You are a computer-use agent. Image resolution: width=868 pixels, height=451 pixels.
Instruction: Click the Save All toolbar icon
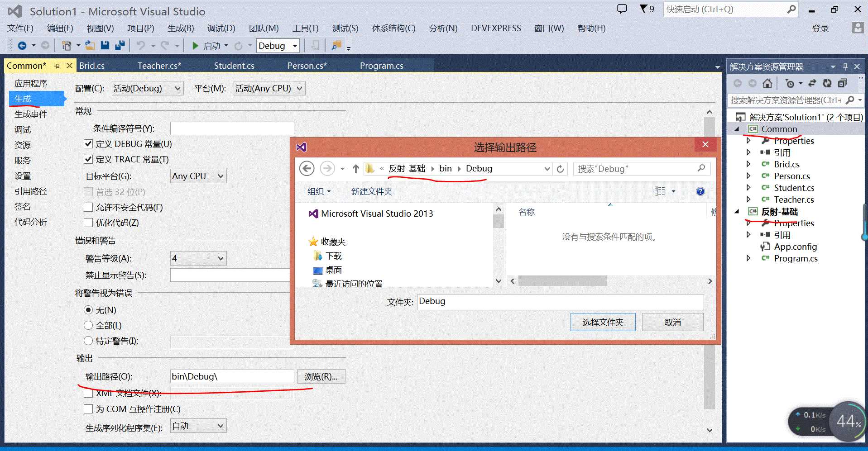(x=120, y=45)
